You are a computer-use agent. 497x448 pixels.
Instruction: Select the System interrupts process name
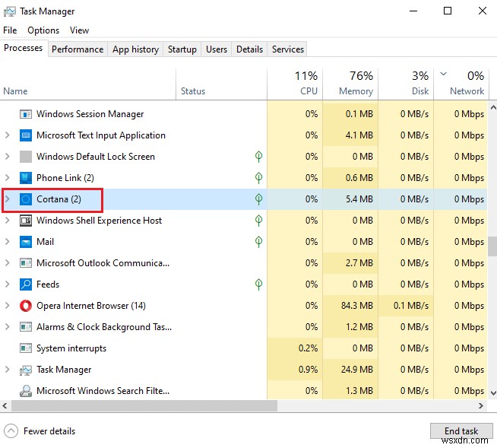click(71, 348)
